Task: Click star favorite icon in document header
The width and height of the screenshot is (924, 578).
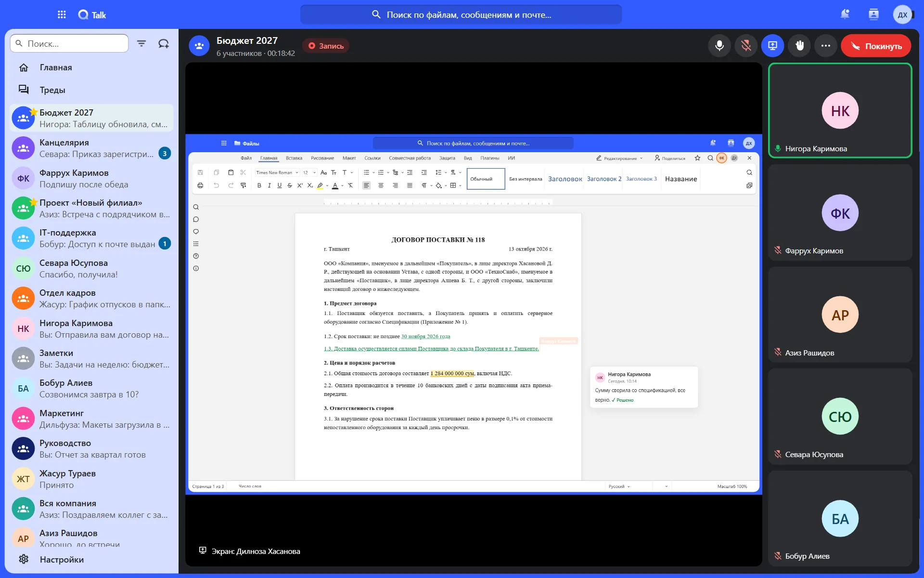Action: pyautogui.click(x=697, y=158)
